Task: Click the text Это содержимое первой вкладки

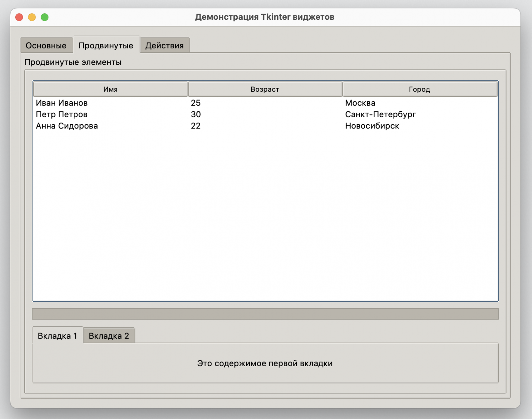Action: click(x=265, y=363)
